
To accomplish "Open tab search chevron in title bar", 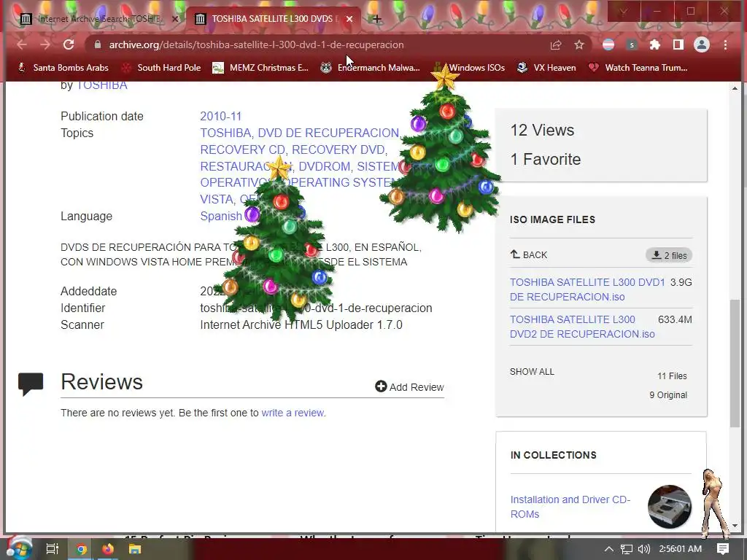I will [623, 11].
